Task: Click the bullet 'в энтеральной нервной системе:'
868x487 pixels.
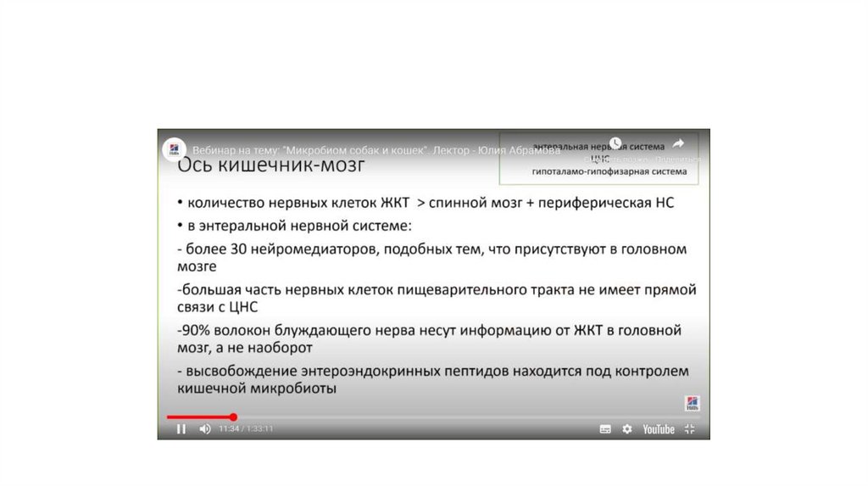Action: click(x=294, y=226)
